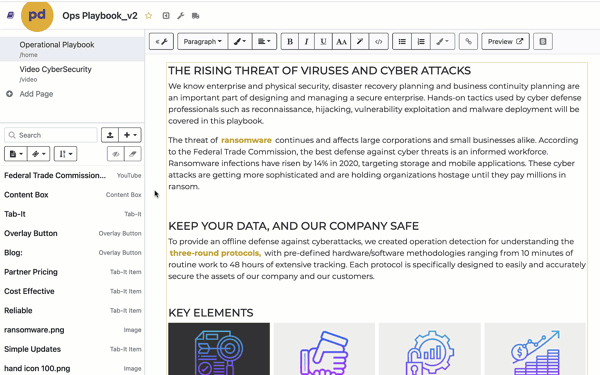Select the Federal Trade Commission YouTube asset

coord(72,175)
